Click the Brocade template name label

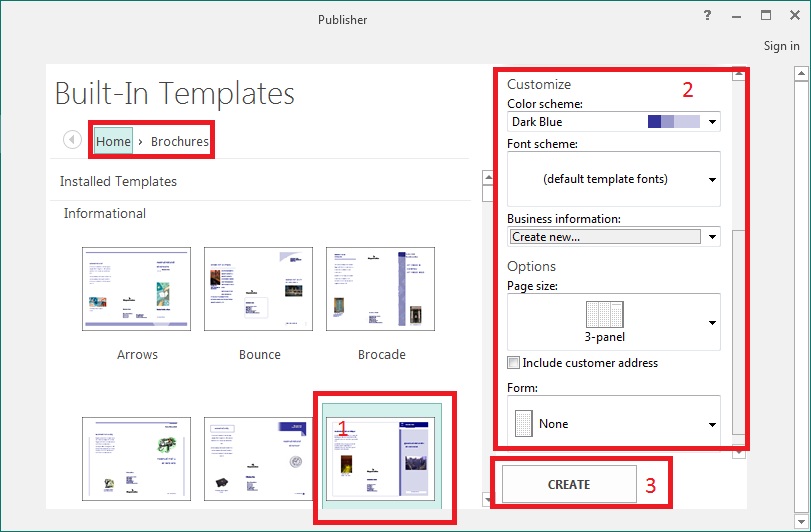[x=382, y=355]
